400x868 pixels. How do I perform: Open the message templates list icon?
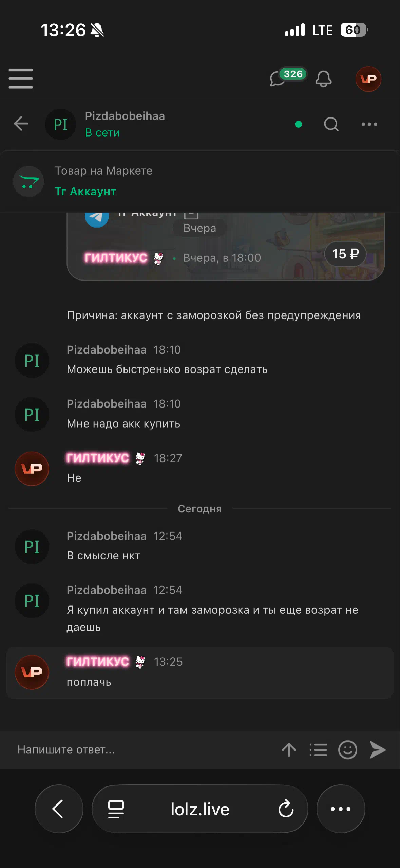(318, 749)
